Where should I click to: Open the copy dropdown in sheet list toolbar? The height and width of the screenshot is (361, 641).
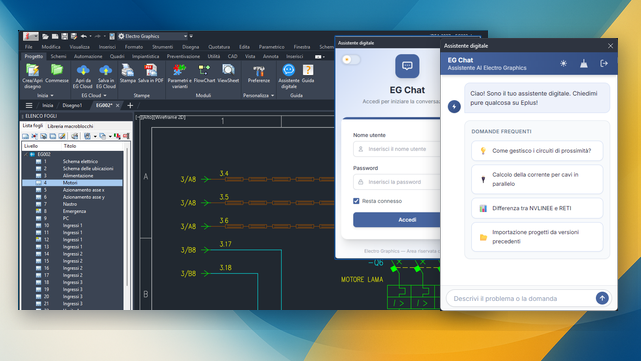(110, 136)
